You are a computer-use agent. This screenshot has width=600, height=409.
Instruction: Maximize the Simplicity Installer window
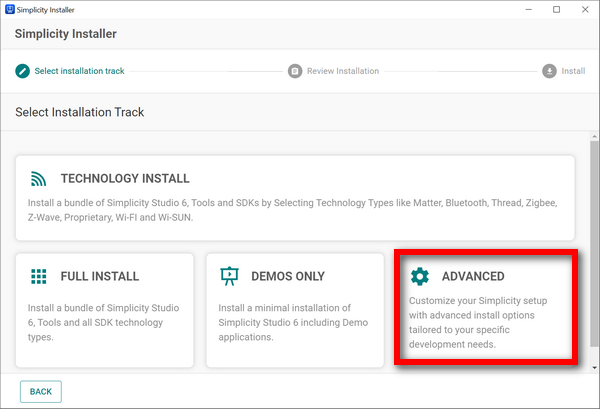coord(557,10)
